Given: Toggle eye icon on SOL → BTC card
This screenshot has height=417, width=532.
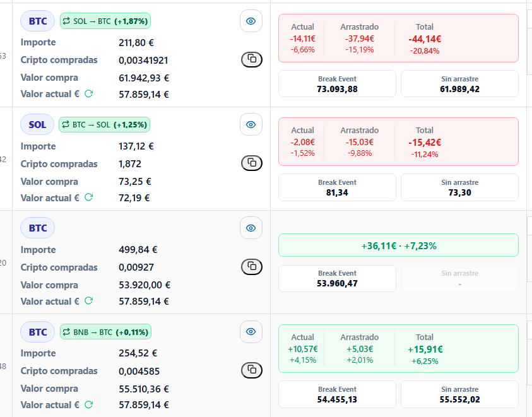Looking at the screenshot, I should [x=251, y=21].
